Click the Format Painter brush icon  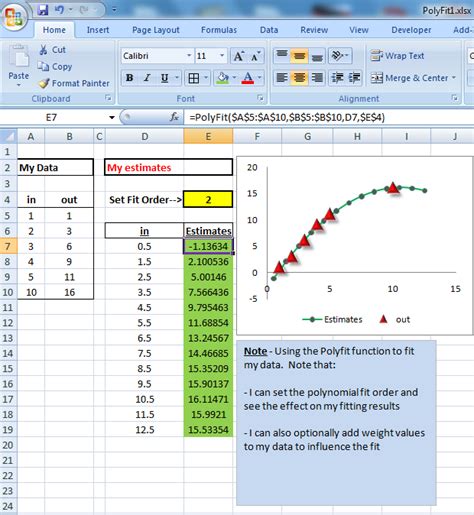coord(44,83)
